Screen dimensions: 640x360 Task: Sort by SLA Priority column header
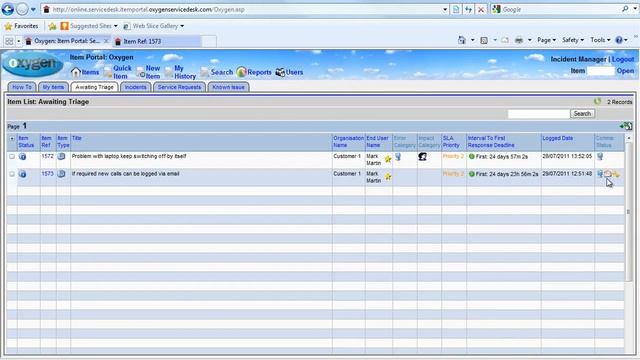451,142
